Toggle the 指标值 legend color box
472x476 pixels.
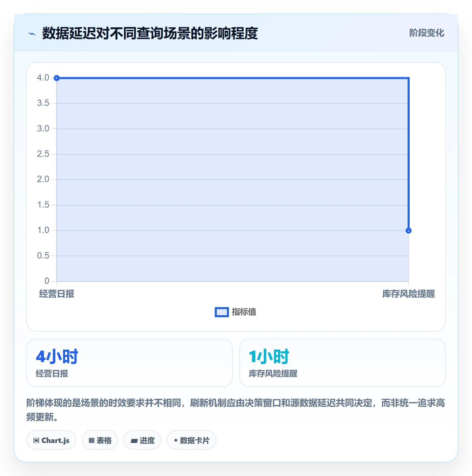(222, 312)
